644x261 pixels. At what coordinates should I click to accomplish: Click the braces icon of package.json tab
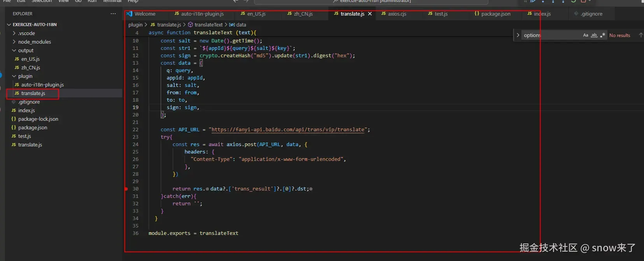click(x=477, y=14)
